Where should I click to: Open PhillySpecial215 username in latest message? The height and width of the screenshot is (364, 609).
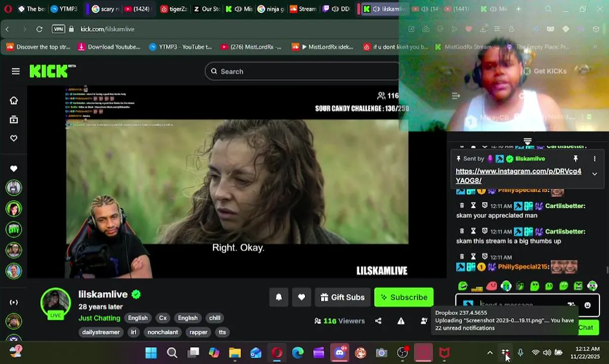click(523, 267)
